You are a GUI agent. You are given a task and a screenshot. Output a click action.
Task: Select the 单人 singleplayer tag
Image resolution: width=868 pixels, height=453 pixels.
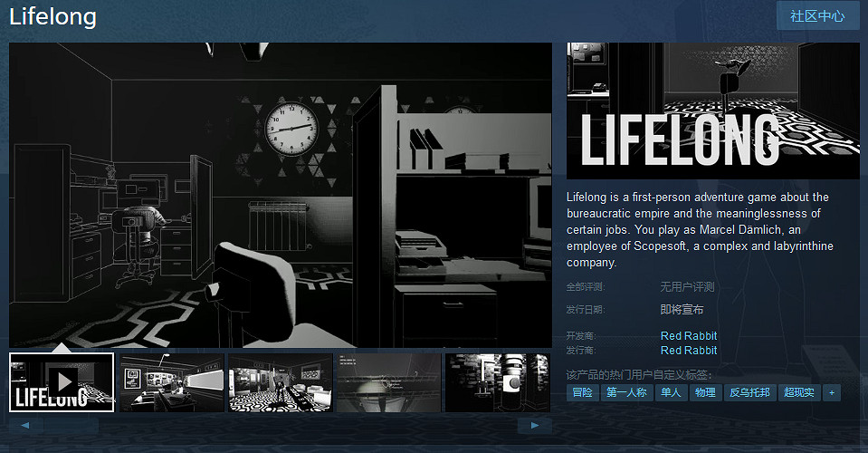click(671, 392)
